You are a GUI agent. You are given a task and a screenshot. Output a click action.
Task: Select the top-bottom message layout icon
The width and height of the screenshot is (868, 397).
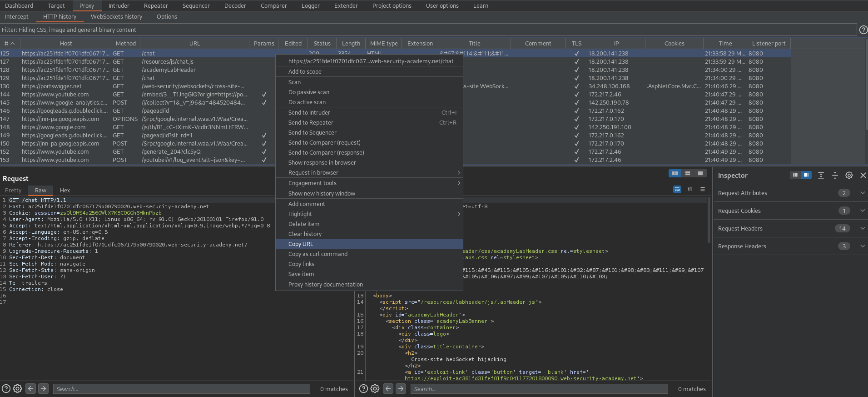(688, 173)
